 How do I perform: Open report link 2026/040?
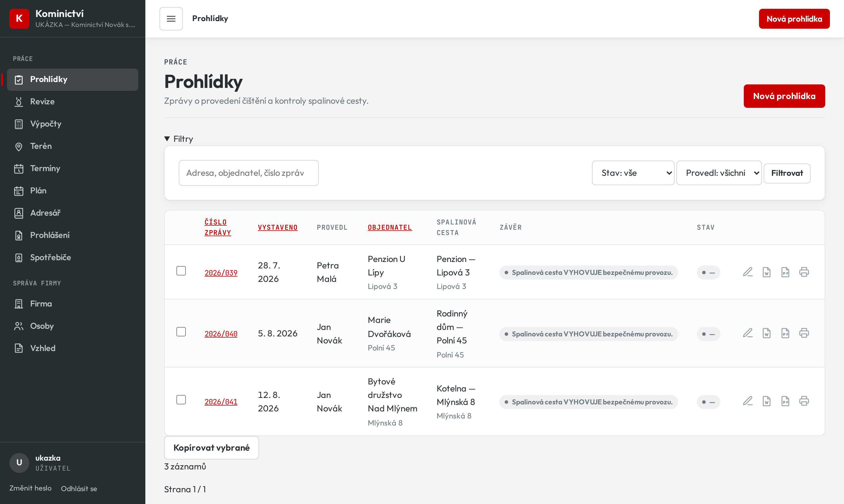click(x=221, y=334)
